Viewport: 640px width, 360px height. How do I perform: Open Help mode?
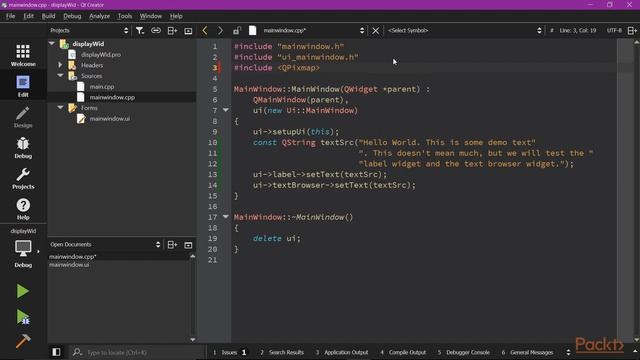23,209
